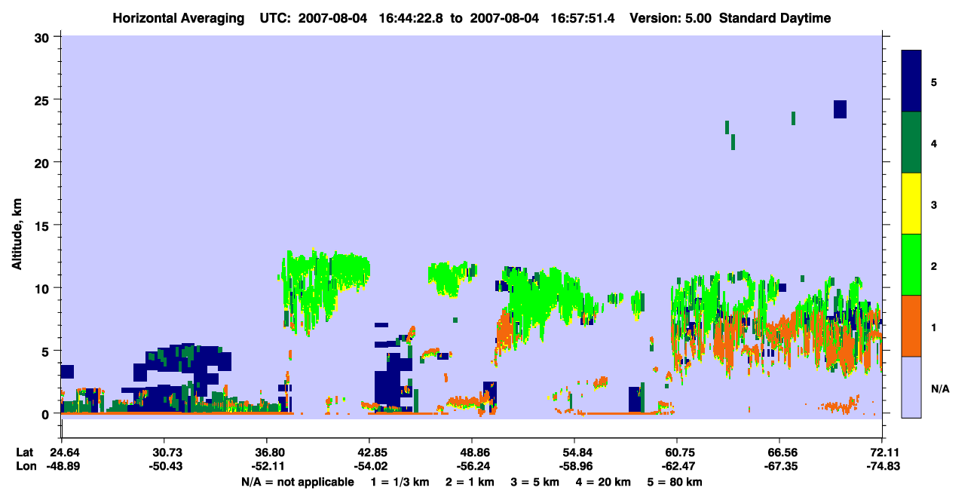Click the end time '16:57:51.4'

[581, 18]
